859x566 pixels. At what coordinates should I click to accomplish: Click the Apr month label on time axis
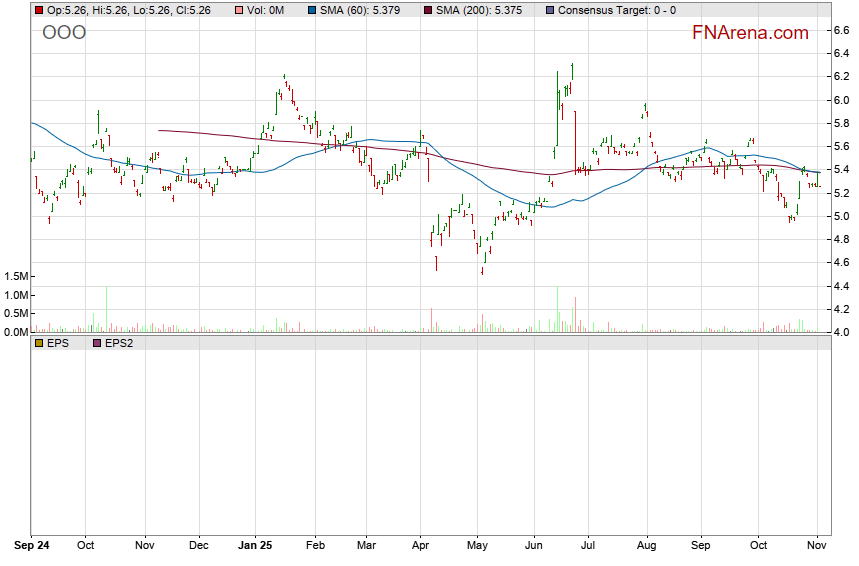tap(421, 547)
